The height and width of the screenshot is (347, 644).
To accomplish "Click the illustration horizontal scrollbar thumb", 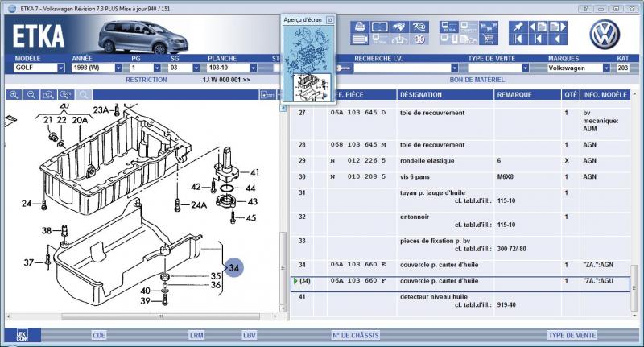I will tap(160, 316).
